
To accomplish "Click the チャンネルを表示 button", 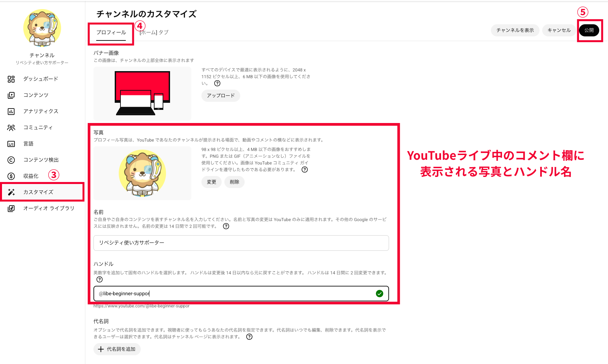I will tap(515, 30).
